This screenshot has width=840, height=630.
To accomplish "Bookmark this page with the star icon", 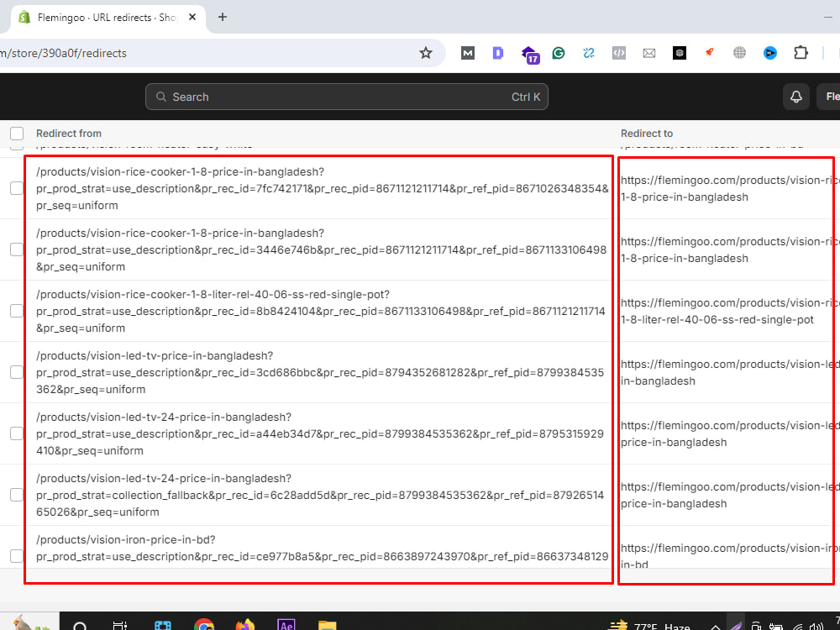I will point(425,52).
